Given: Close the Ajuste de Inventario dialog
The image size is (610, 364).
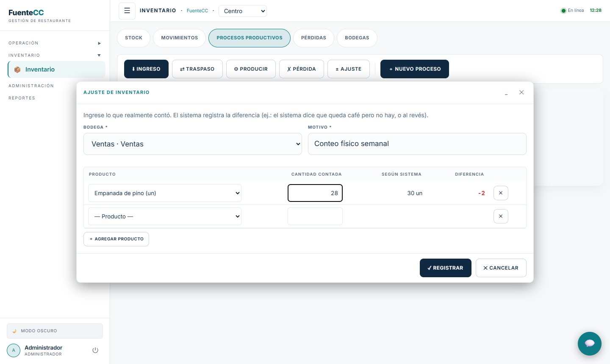Looking at the screenshot, I should [521, 92].
